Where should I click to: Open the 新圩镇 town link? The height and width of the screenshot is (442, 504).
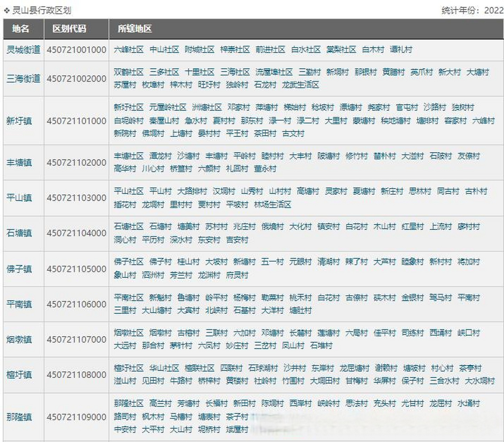coord(19,121)
